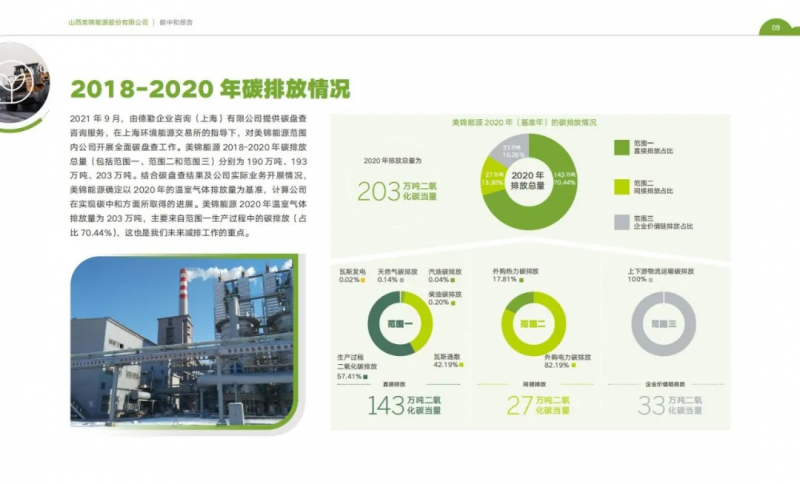The width and height of the screenshot is (800, 484).
Task: Click the lime square beside 瓦斯逃散 42.19%
Action: coord(461,365)
